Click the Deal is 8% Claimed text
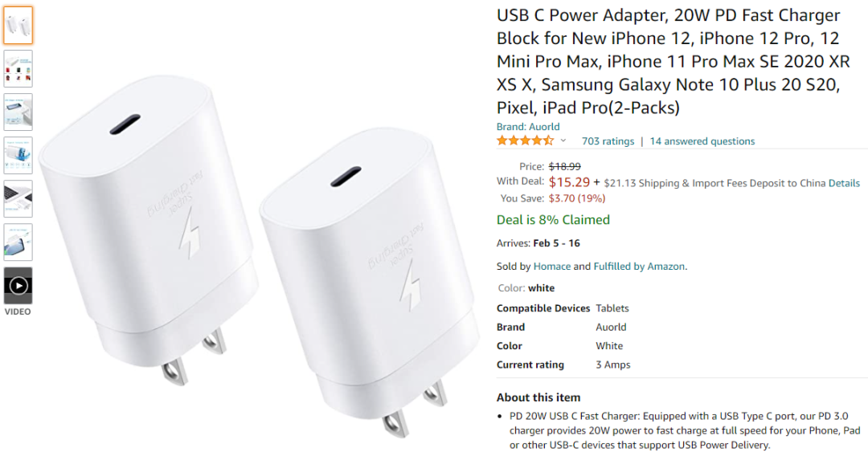 (x=553, y=220)
